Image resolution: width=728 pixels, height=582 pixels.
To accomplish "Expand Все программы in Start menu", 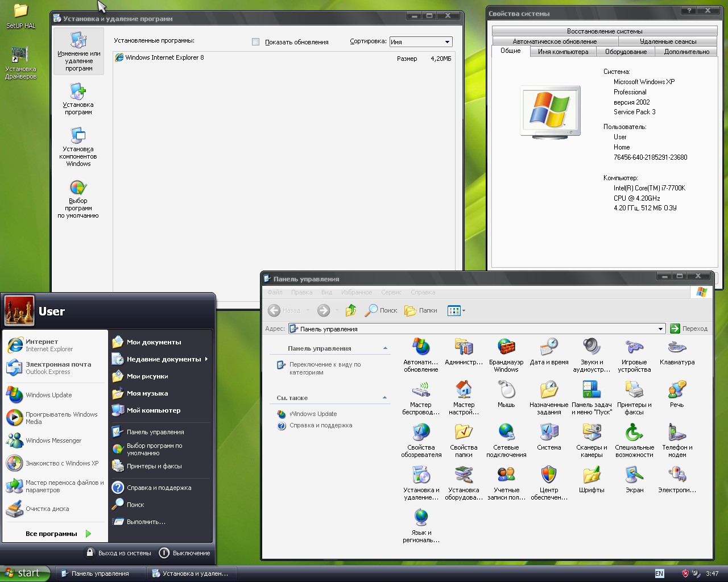I will tap(58, 534).
